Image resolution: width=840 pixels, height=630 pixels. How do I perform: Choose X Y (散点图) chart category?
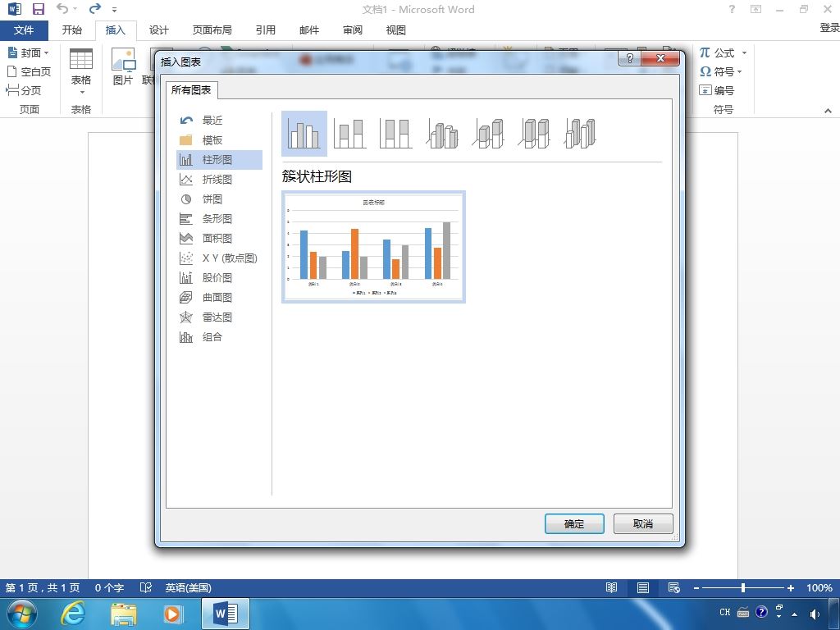(x=219, y=258)
